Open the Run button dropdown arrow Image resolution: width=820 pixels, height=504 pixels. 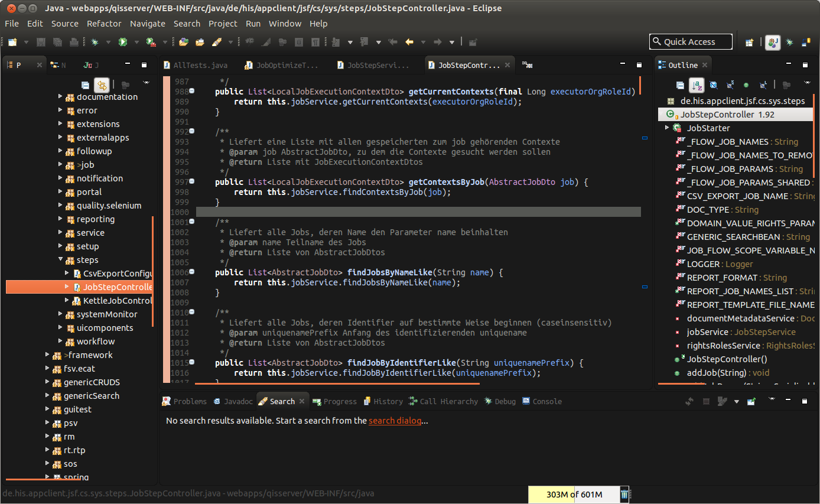tap(136, 42)
